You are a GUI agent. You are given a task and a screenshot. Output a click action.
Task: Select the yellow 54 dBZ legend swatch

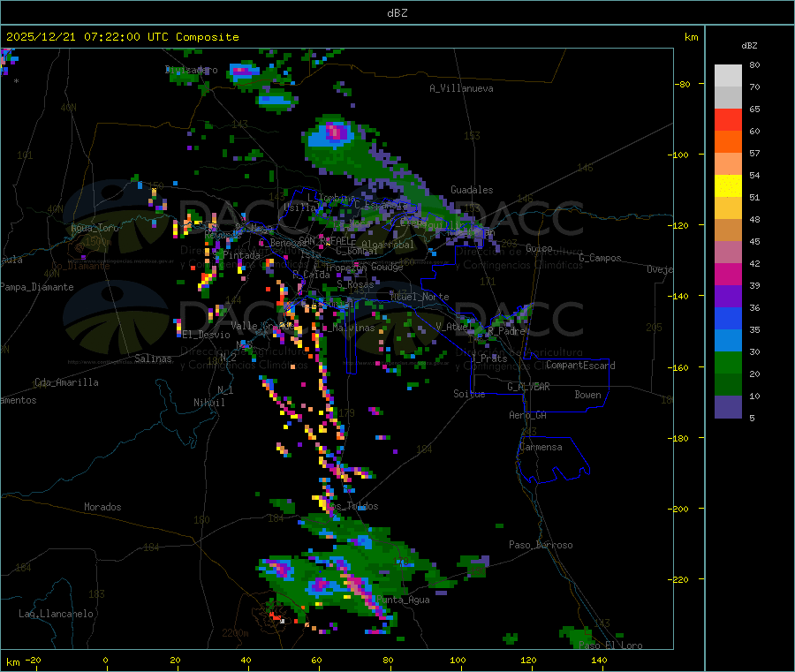728,186
